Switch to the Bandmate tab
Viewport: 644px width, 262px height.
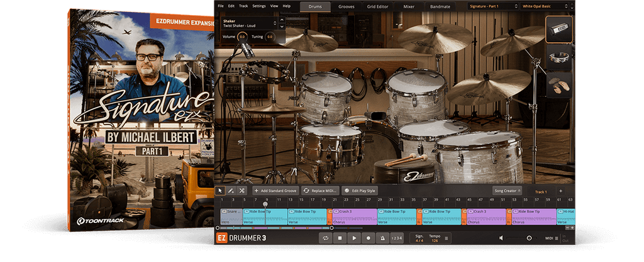pos(440,6)
